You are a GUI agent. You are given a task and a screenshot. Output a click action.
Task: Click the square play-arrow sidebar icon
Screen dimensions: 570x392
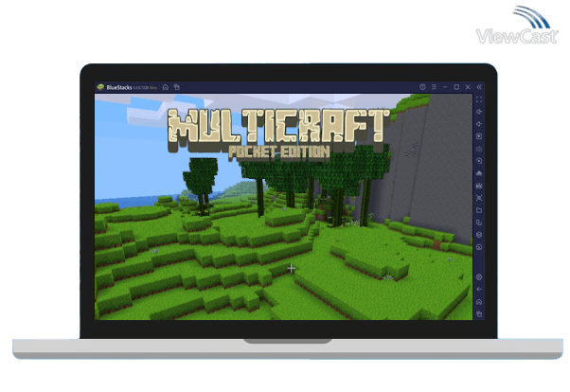[x=479, y=136]
